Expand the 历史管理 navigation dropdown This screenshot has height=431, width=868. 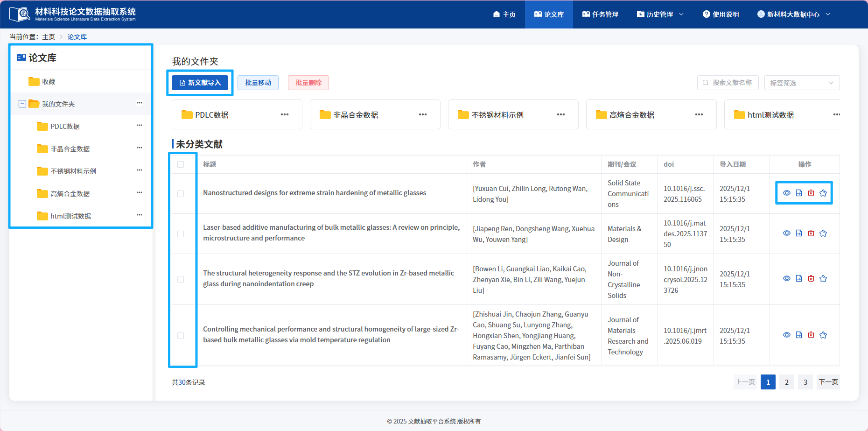point(659,14)
